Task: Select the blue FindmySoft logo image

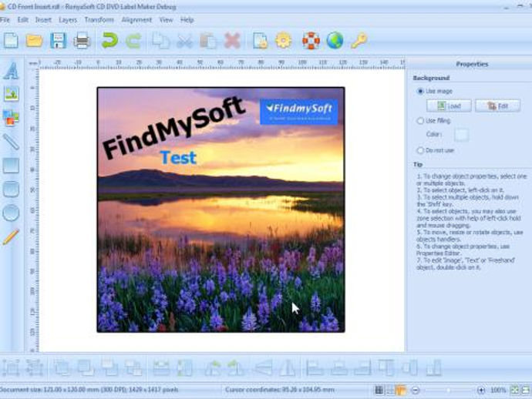Action: (x=299, y=112)
